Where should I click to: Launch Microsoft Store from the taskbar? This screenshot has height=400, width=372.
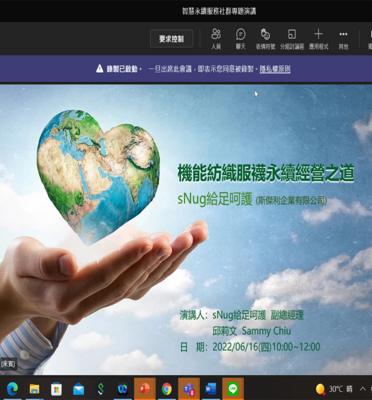pos(56,389)
